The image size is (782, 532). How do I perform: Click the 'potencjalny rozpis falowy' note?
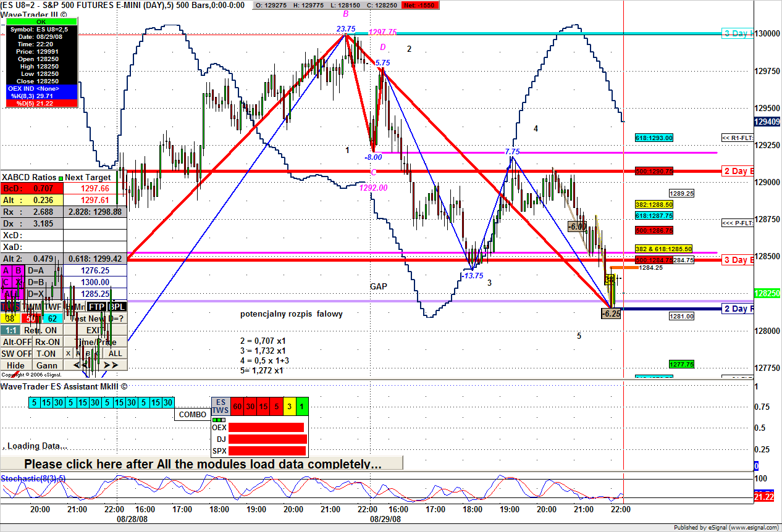292,314
